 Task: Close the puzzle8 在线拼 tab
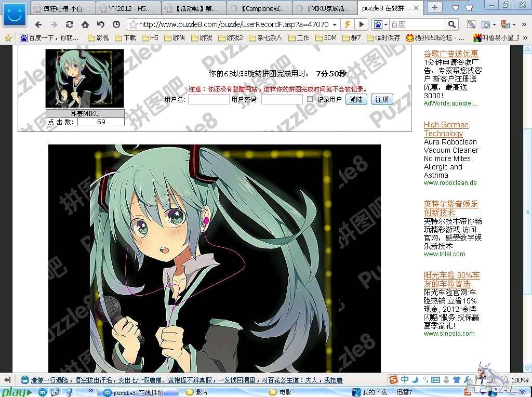tap(417, 8)
